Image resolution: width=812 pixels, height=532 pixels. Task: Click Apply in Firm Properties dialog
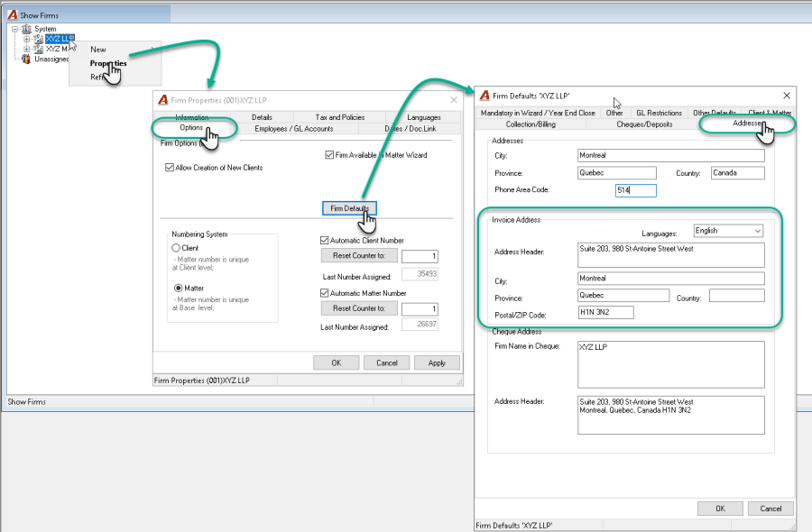(437, 362)
